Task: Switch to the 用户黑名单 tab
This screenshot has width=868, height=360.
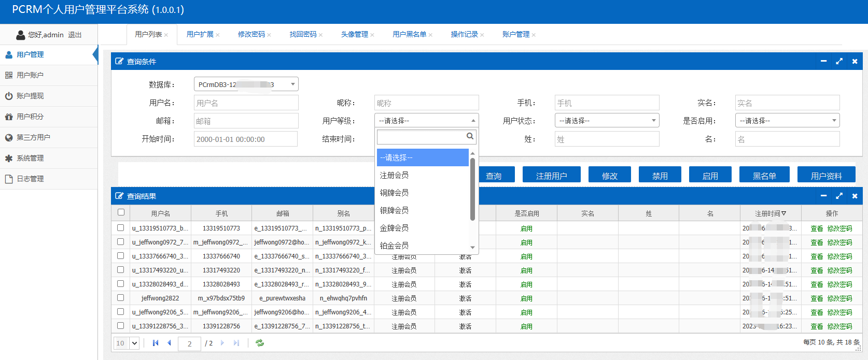Action: pos(409,34)
